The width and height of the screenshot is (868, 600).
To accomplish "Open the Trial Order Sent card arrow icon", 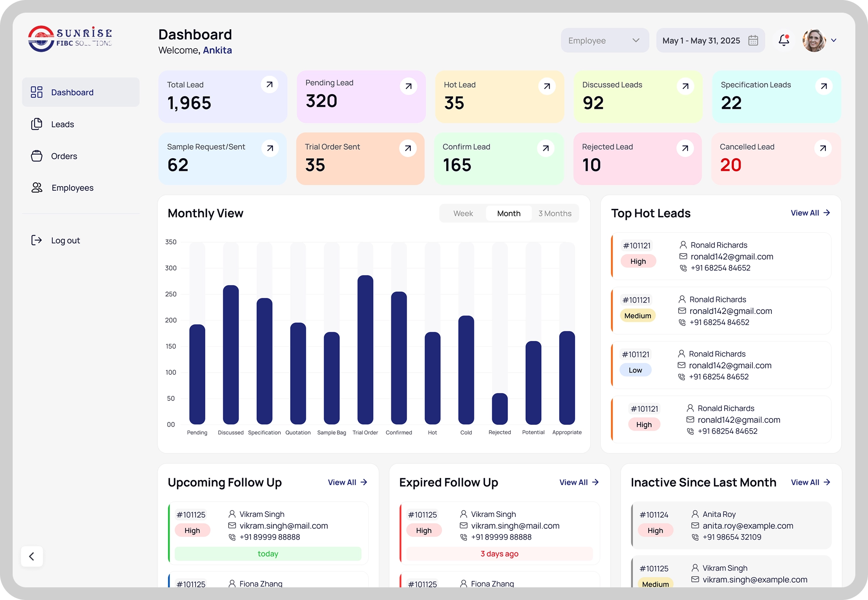I will coord(408,148).
